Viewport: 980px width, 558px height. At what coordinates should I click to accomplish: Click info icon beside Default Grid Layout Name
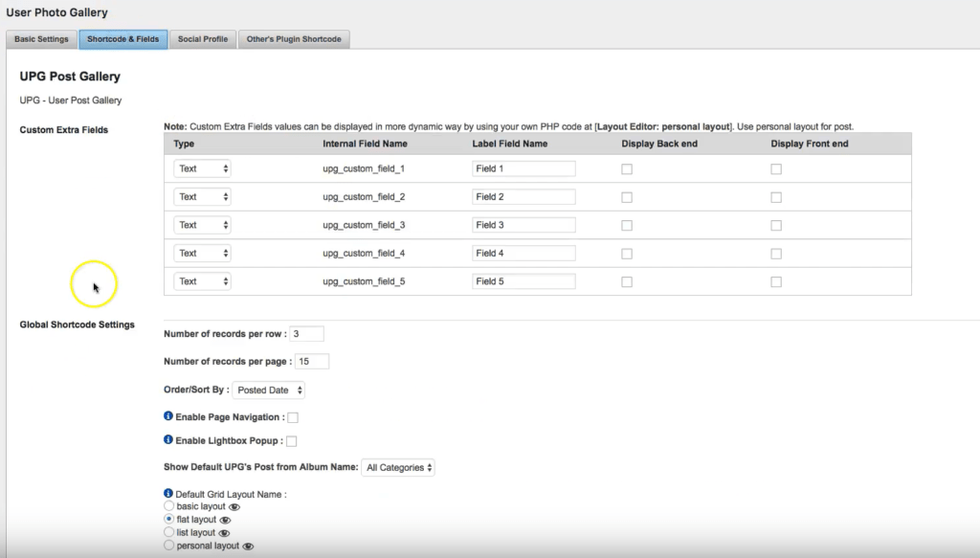[168, 494]
